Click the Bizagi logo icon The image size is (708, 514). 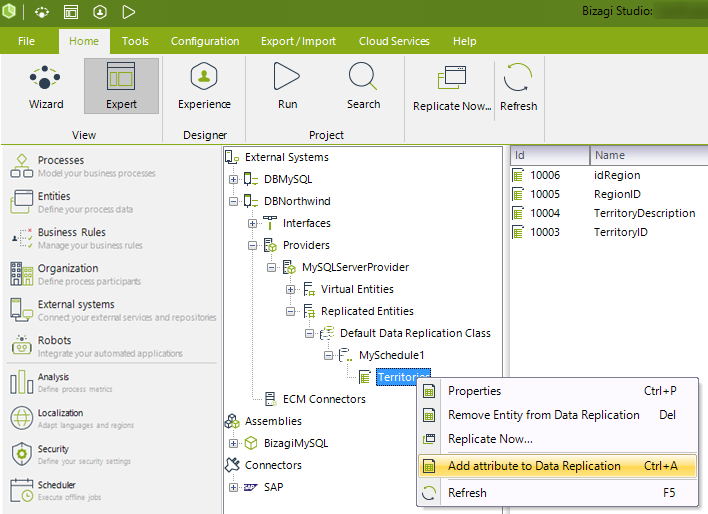click(9, 11)
